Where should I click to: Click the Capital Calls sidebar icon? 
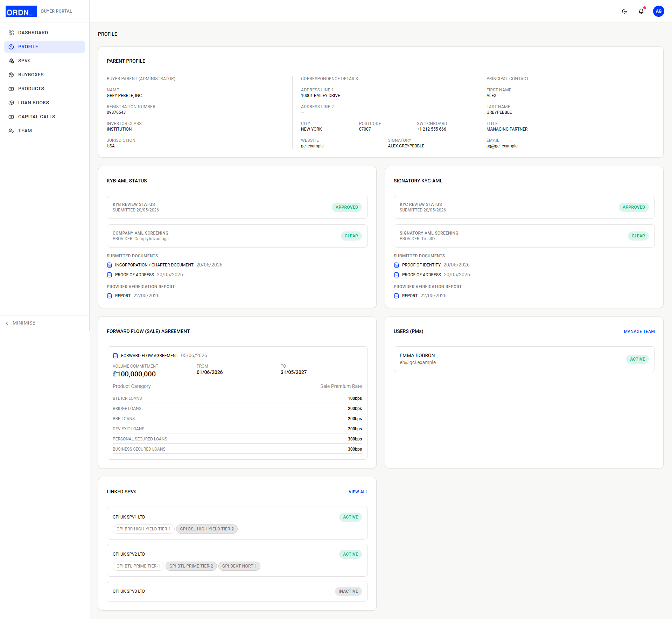click(x=11, y=117)
